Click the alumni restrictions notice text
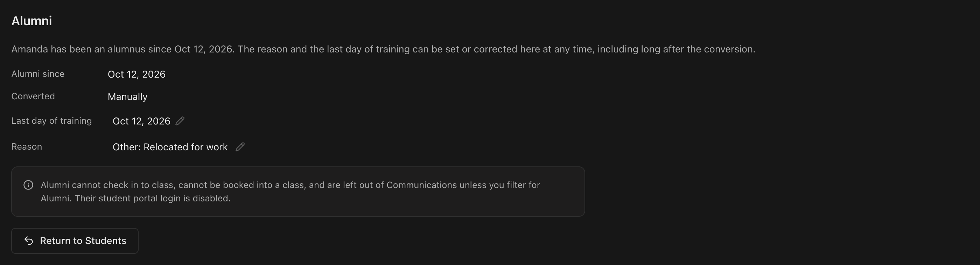 [x=290, y=192]
